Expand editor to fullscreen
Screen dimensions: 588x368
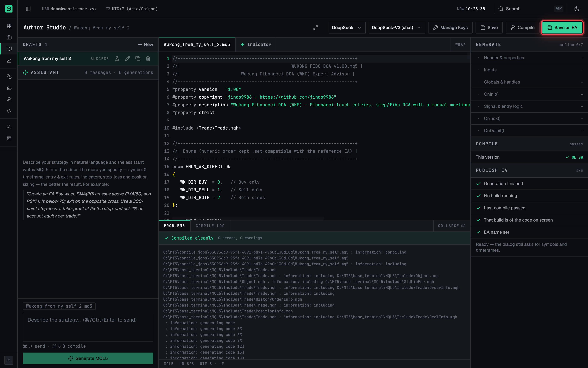pos(315,27)
